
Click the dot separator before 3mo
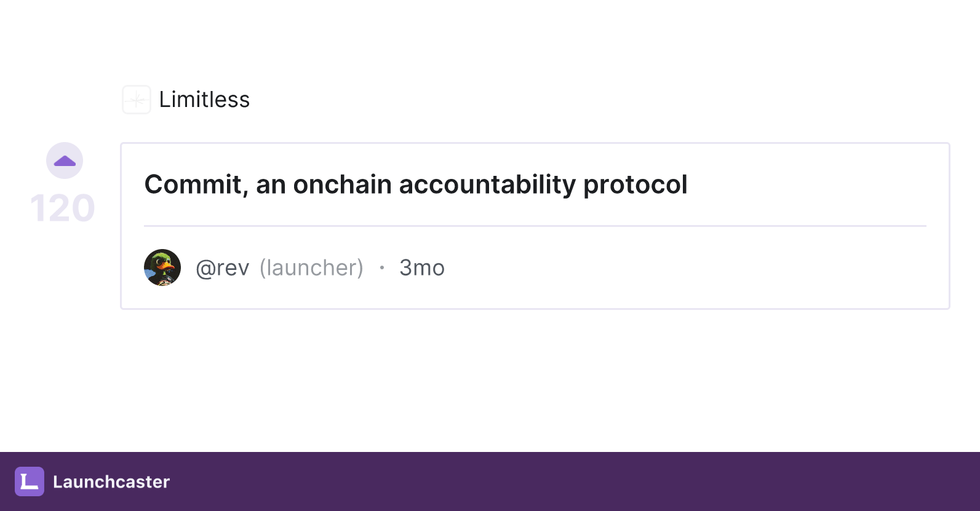tap(382, 267)
